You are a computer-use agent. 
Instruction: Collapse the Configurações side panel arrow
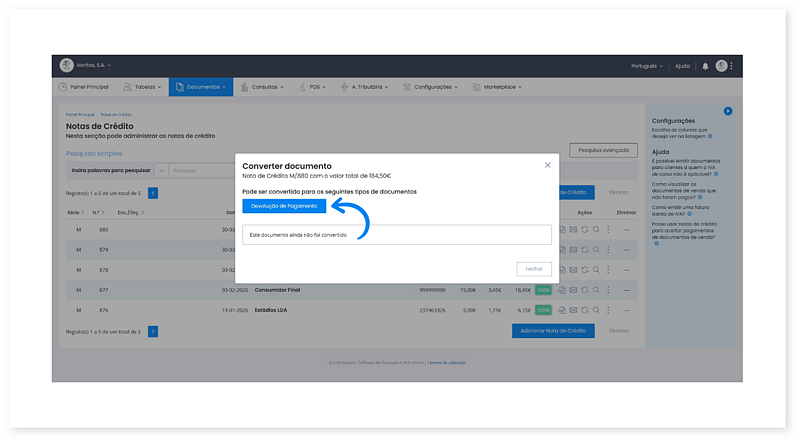point(728,110)
